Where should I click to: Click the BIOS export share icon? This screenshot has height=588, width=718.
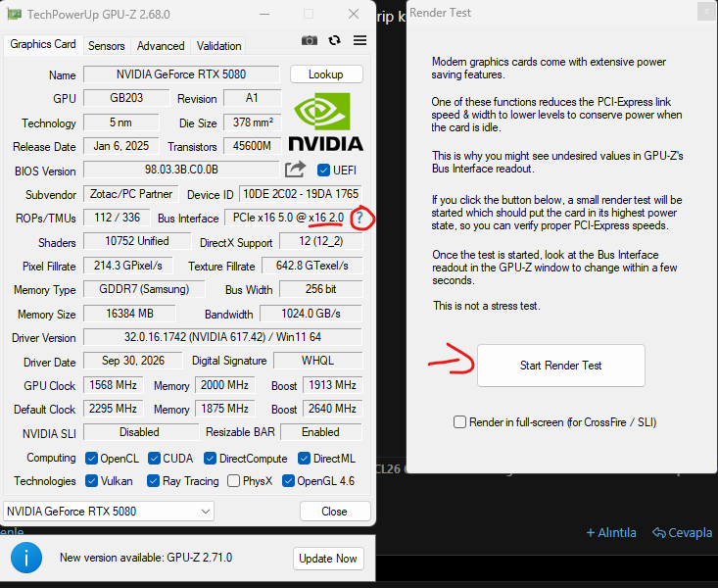[295, 170]
